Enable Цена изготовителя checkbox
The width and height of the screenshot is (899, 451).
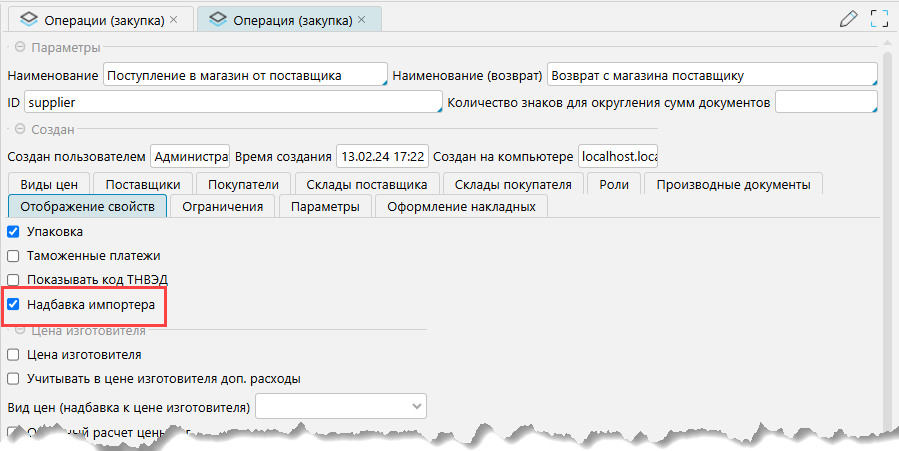point(13,354)
